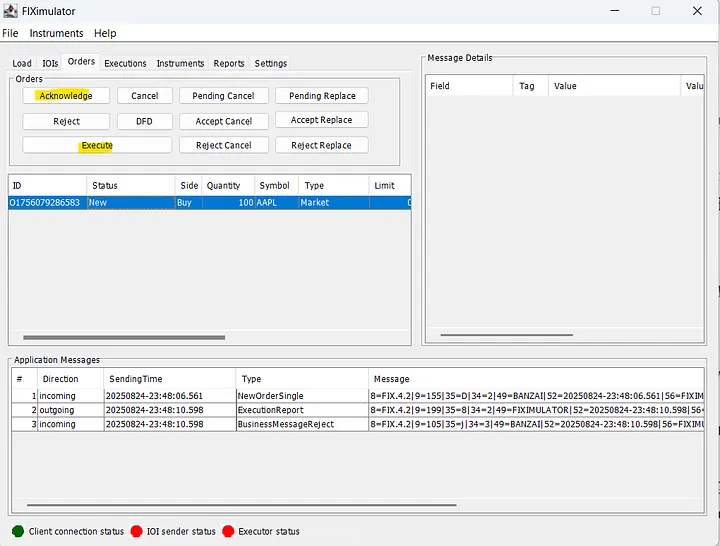Image resolution: width=720 pixels, height=546 pixels.
Task: Click the Tag column header in Message Details
Action: [530, 86]
